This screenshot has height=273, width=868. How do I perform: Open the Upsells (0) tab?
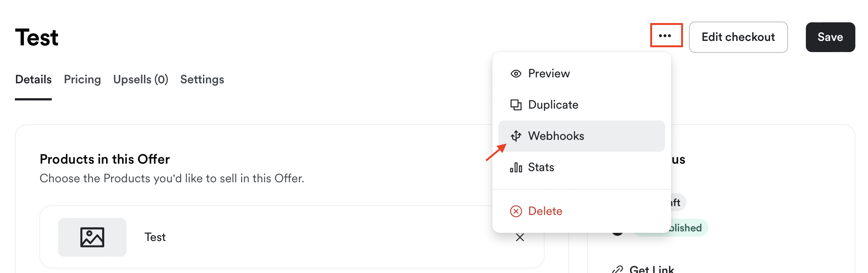pyautogui.click(x=141, y=80)
